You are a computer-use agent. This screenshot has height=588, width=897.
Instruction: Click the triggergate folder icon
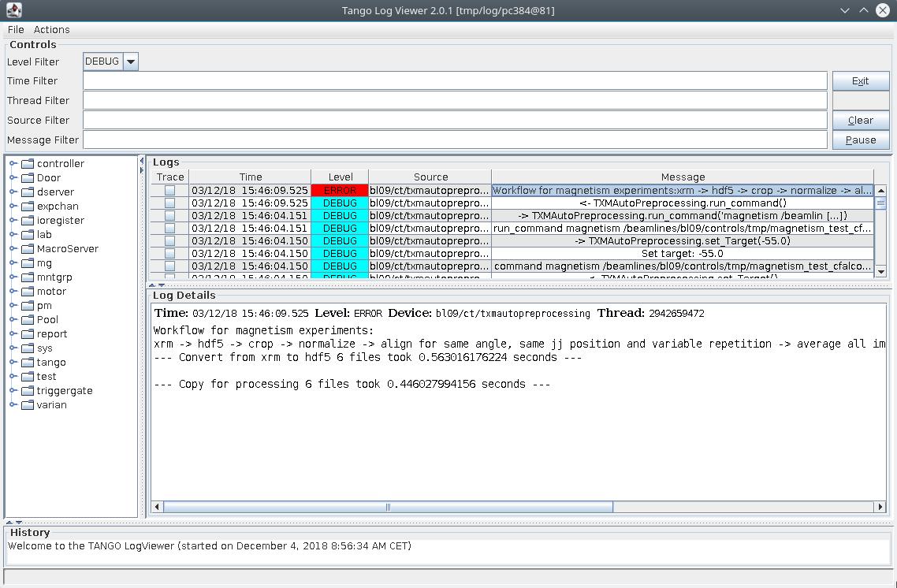[x=26, y=390]
